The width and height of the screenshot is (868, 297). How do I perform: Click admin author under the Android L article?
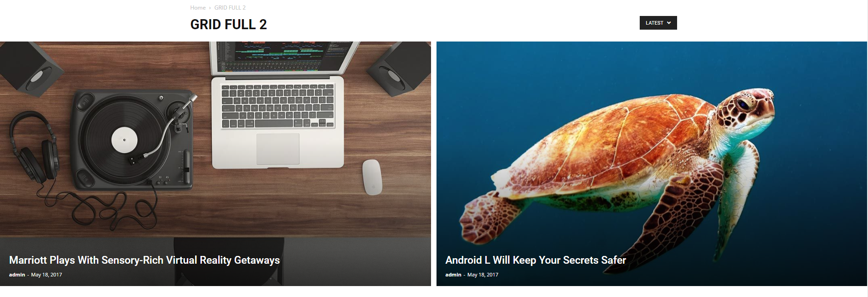click(x=453, y=275)
